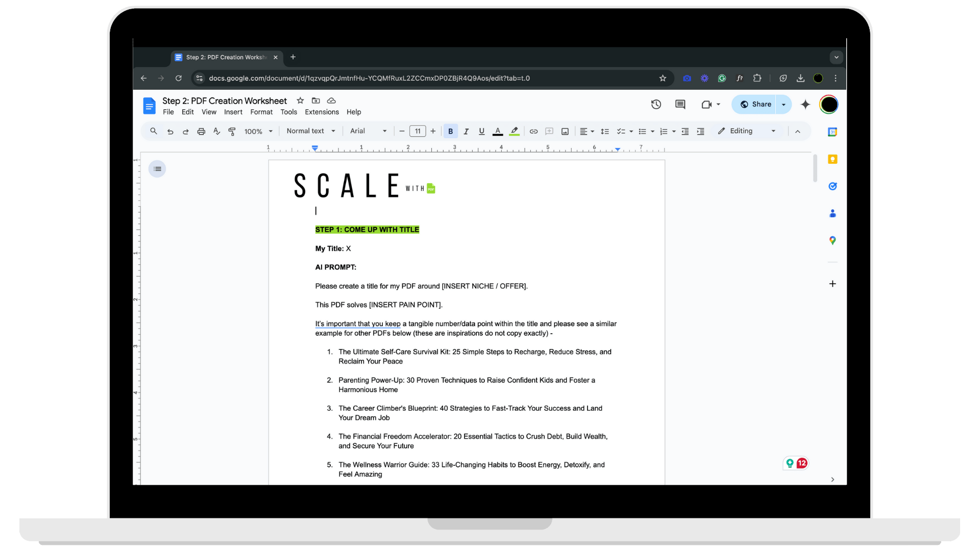Show document outline icon
Viewport: 980px width, 551px height.
point(157,169)
